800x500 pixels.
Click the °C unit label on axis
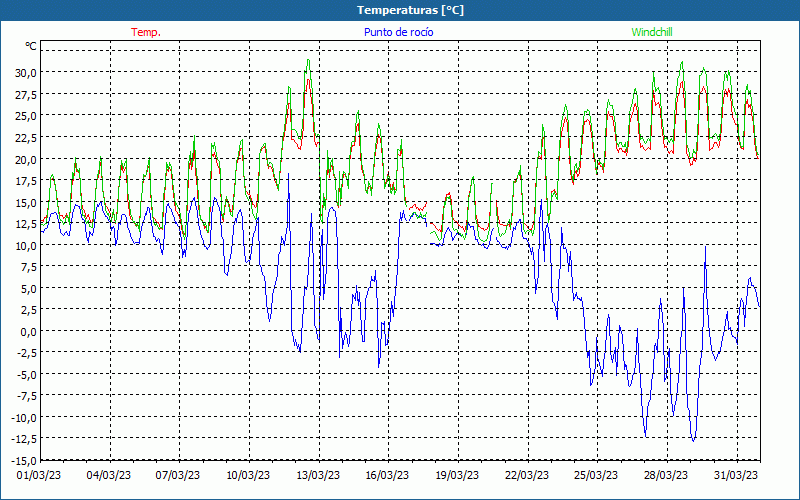point(31,46)
